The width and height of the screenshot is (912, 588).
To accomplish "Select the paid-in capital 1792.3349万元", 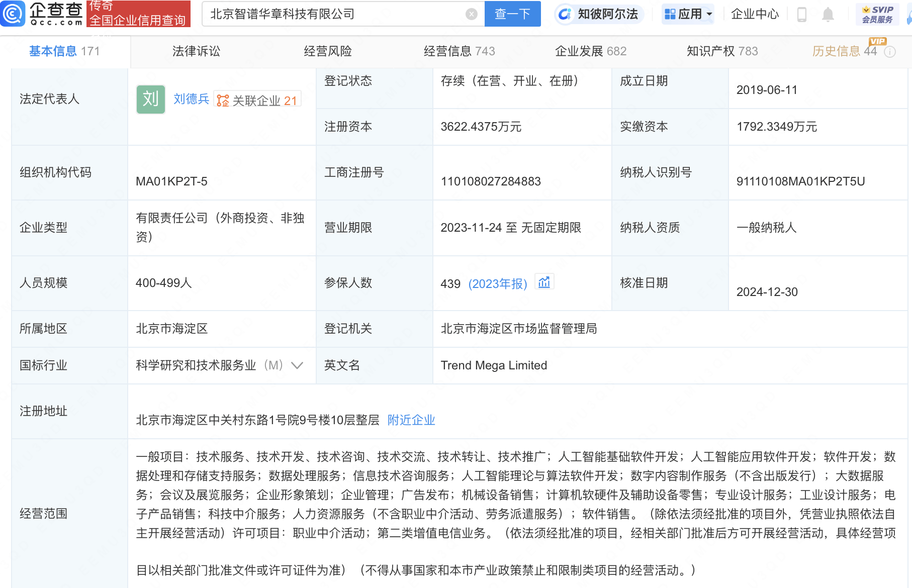I will point(777,127).
